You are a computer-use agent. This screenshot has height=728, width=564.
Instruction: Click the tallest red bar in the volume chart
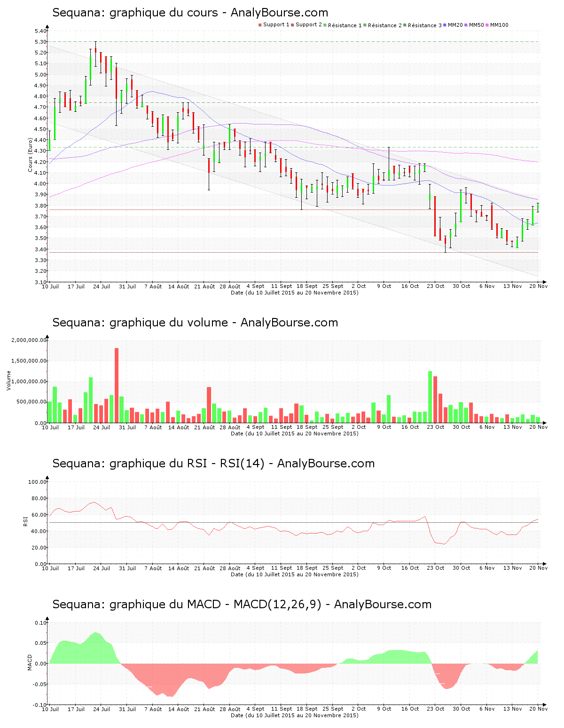tap(117, 385)
